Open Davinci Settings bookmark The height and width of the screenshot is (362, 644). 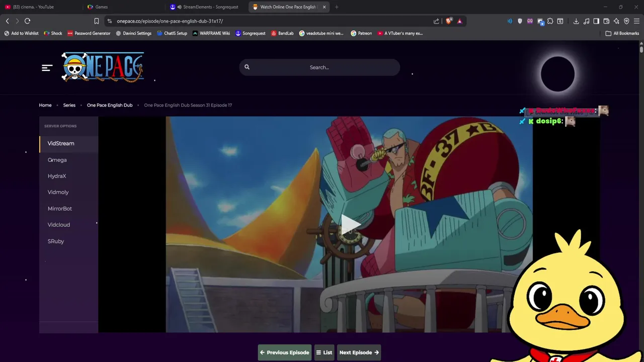[x=133, y=33]
